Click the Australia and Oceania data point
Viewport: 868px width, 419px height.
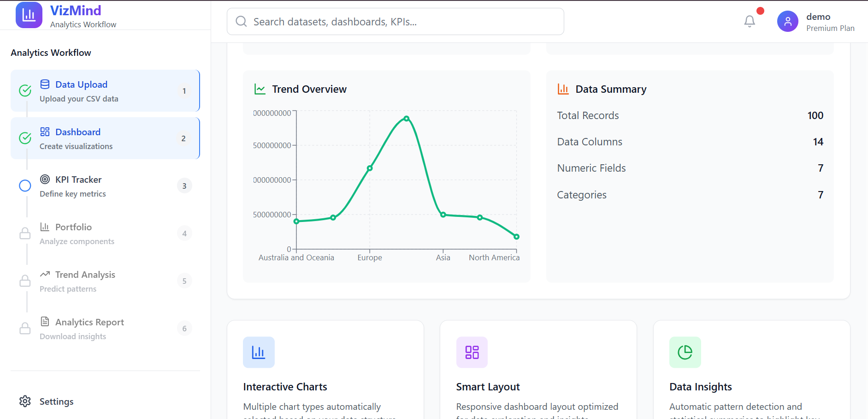pos(296,221)
